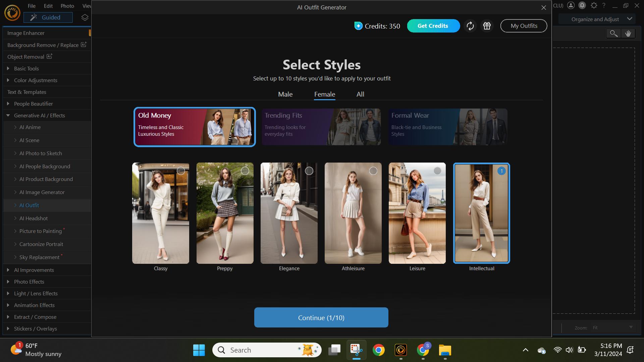The height and width of the screenshot is (362, 644).
Task: Open the user account icon
Action: point(571,5)
